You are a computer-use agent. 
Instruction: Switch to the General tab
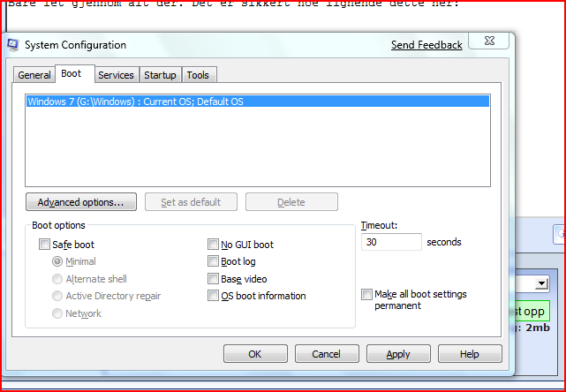[34, 75]
